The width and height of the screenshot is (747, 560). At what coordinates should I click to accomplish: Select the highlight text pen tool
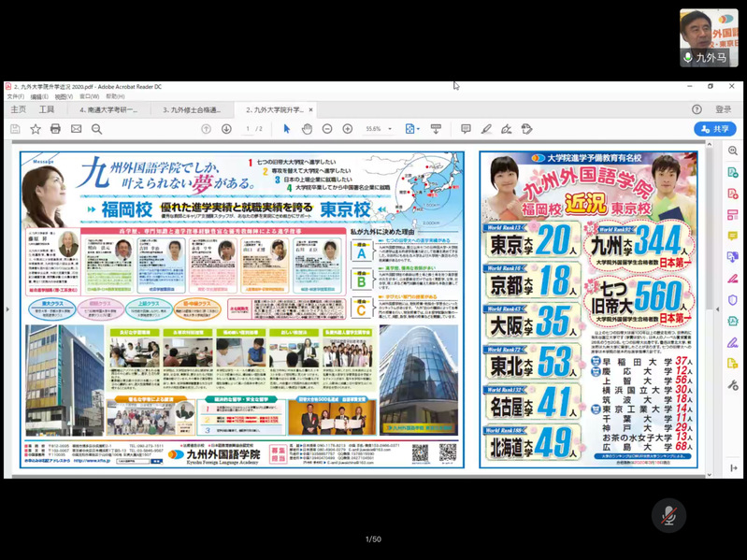click(x=486, y=129)
